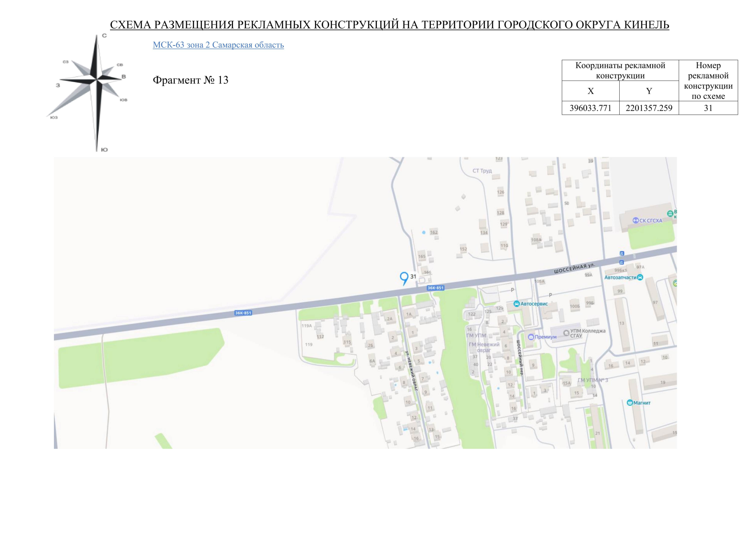756x535 pixels.
Task: Click the blue location pin marked 31
Action: [404, 278]
